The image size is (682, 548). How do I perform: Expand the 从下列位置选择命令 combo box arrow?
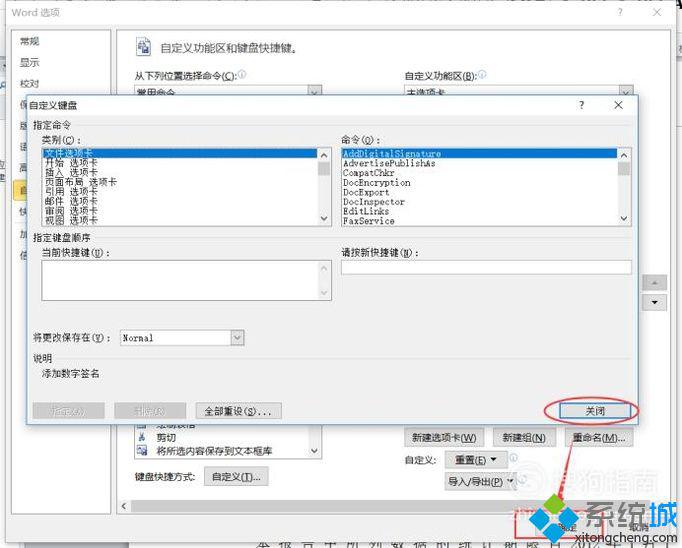pyautogui.click(x=314, y=90)
